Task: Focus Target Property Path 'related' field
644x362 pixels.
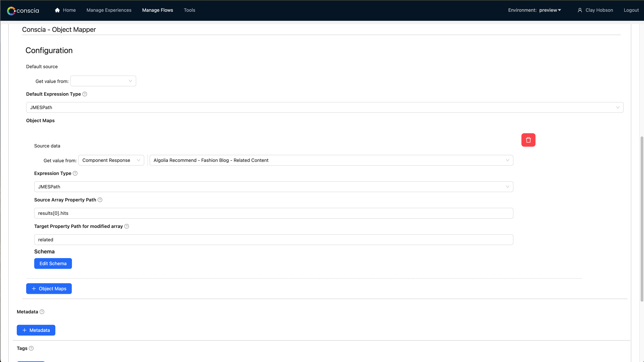Action: 274,240
